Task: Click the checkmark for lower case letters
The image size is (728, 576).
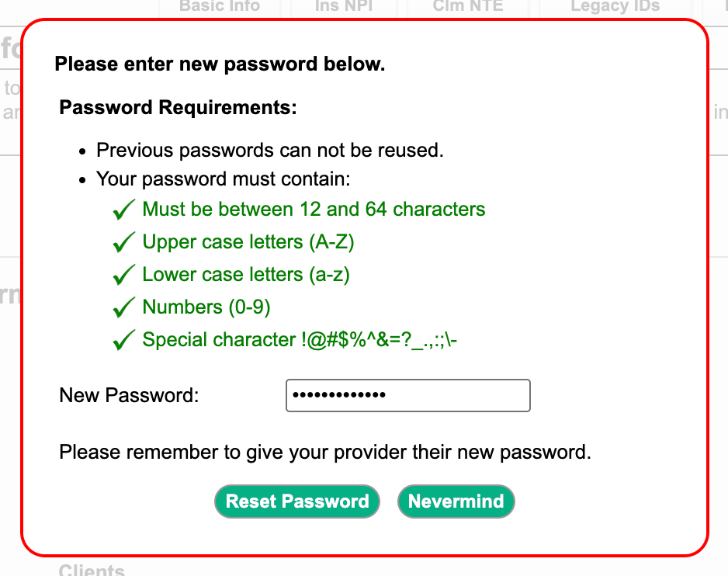Action: point(123,274)
